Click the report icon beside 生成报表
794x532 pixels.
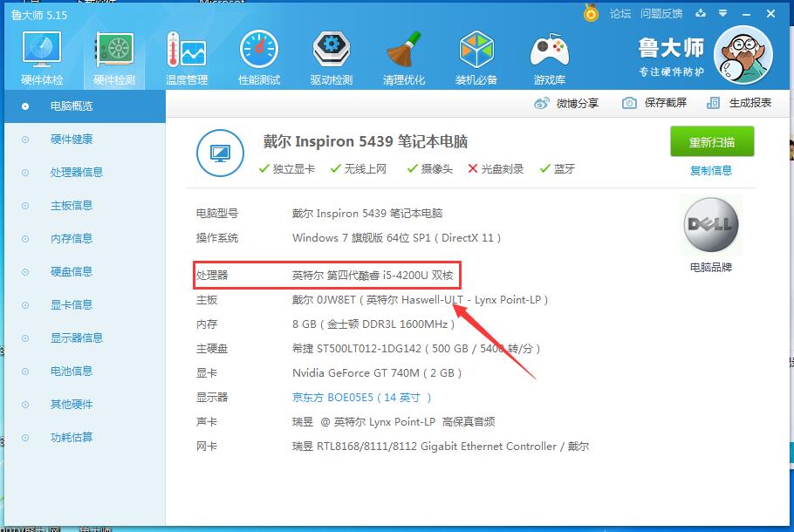[713, 103]
